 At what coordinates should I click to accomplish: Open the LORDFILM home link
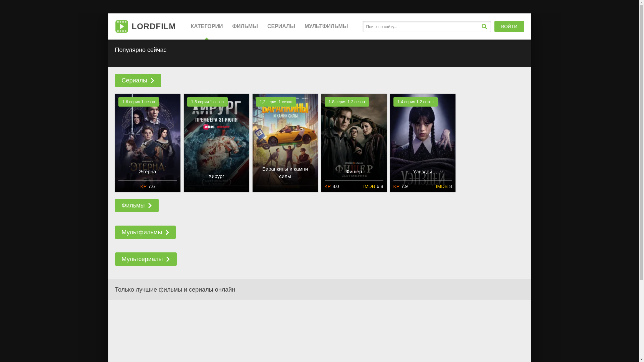[145, 26]
